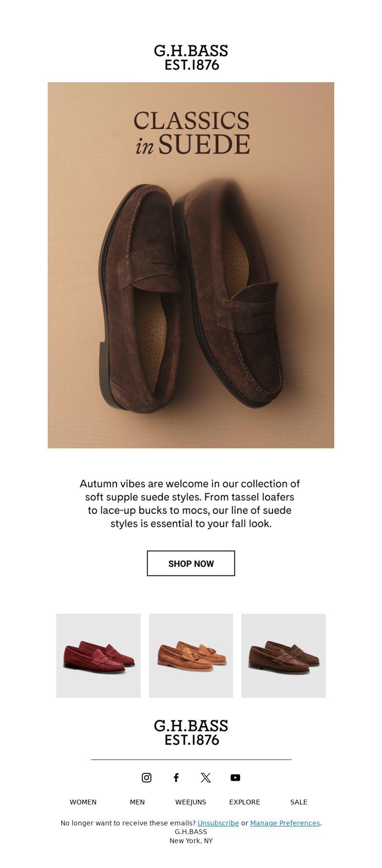Open the EXPLORE footer link

[x=244, y=802]
